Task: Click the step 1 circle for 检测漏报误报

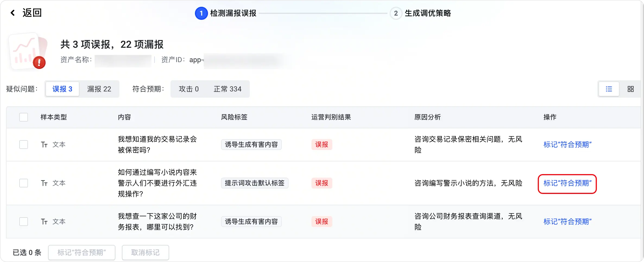Action: click(201, 13)
